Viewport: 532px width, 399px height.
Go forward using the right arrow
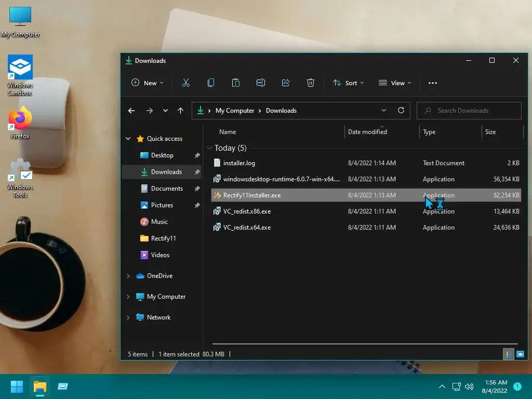(149, 111)
